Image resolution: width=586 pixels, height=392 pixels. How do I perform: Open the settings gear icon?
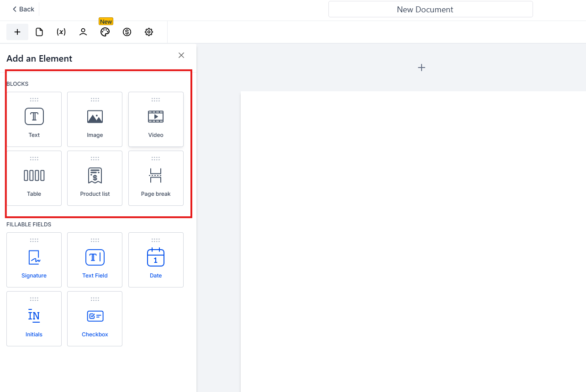click(149, 32)
